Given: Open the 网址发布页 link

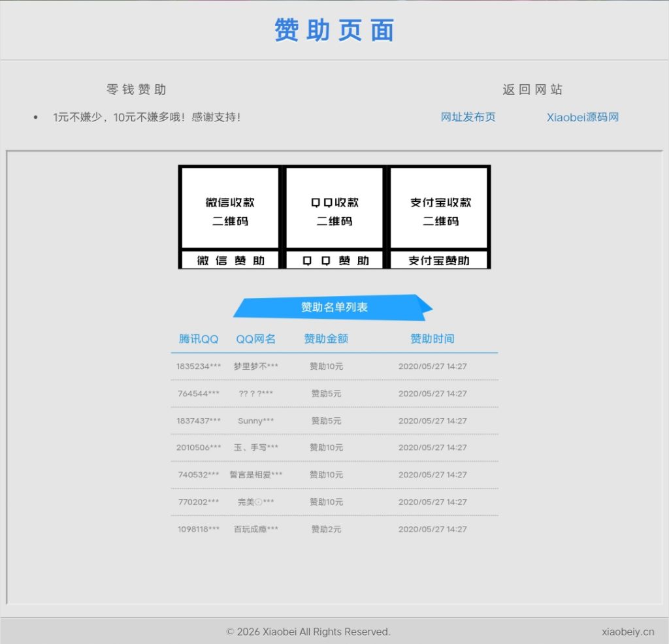Looking at the screenshot, I should (x=468, y=117).
